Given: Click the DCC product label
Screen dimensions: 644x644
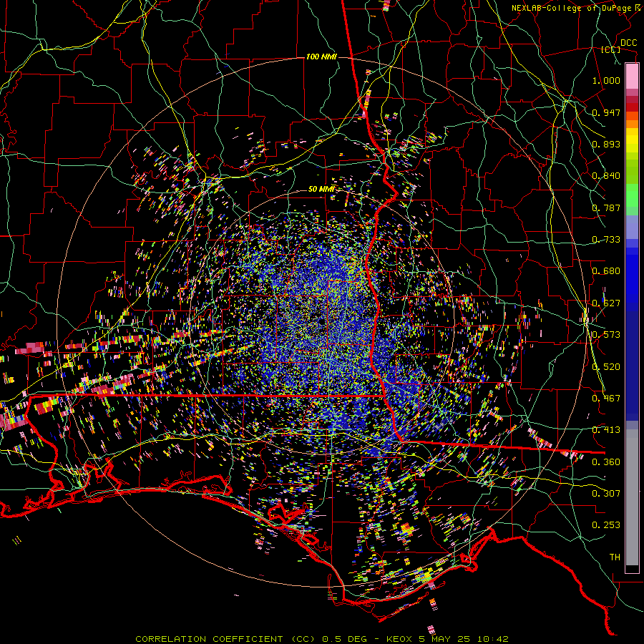Looking at the screenshot, I should (628, 42).
